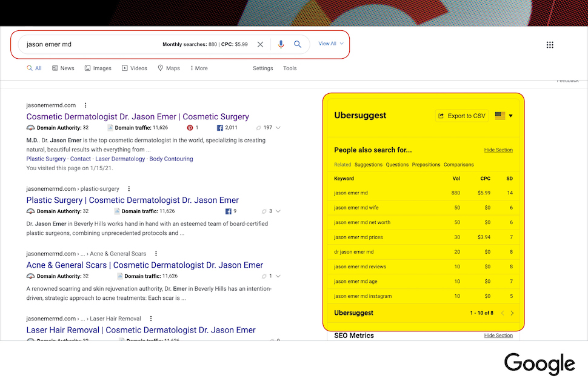The height and width of the screenshot is (387, 588).
Task: Expand the 197 backlinks chevron in first result
Action: click(x=278, y=128)
